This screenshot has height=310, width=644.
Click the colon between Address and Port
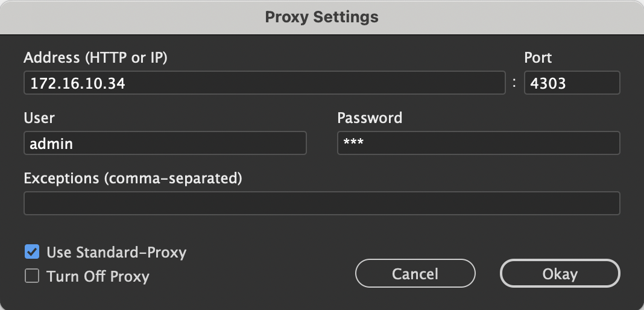click(514, 84)
